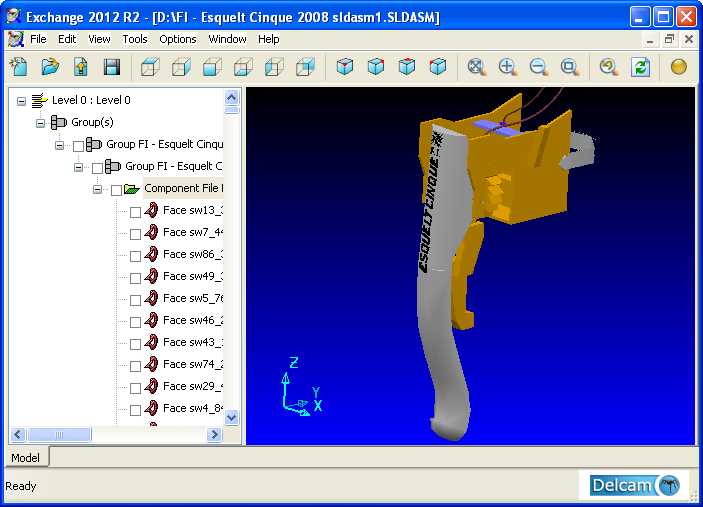The width and height of the screenshot is (703, 507).
Task: Choose the first isometric view cube icon
Action: tap(344, 67)
